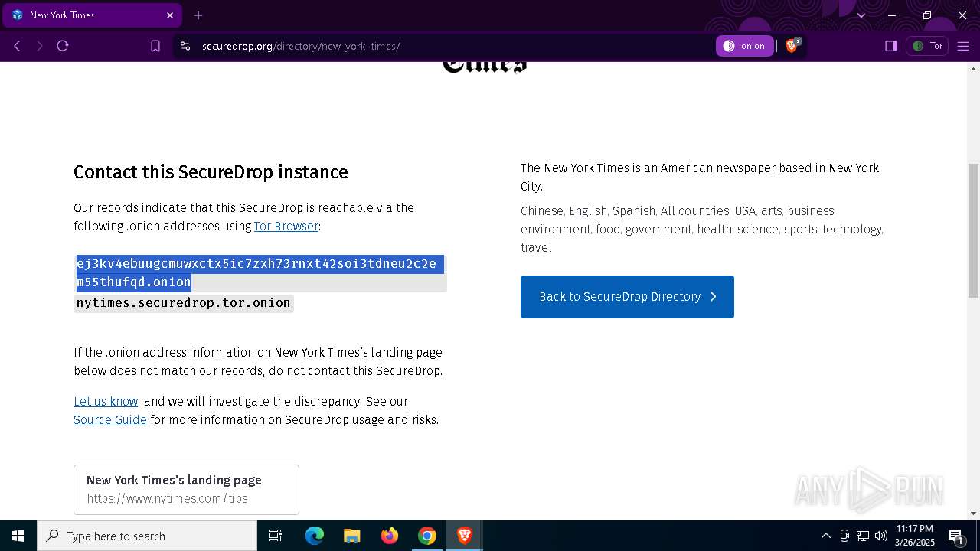The width and height of the screenshot is (980, 551).
Task: Open the Tor connection status button
Action: (927, 46)
